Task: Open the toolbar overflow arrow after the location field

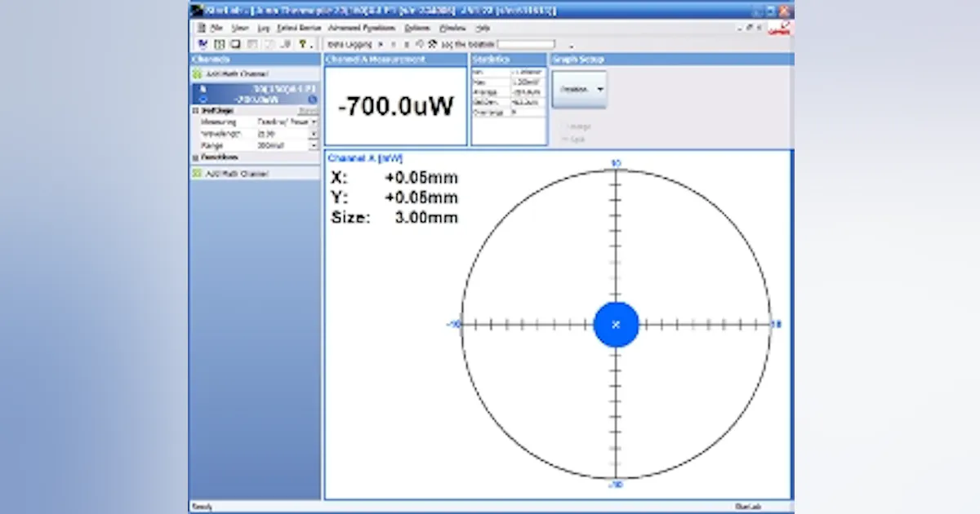Action: 572,46
